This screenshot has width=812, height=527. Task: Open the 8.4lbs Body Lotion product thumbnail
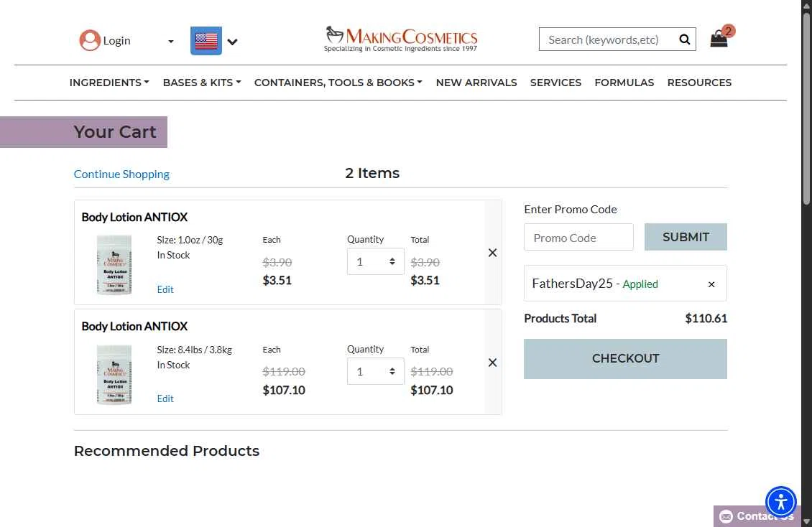click(x=114, y=375)
